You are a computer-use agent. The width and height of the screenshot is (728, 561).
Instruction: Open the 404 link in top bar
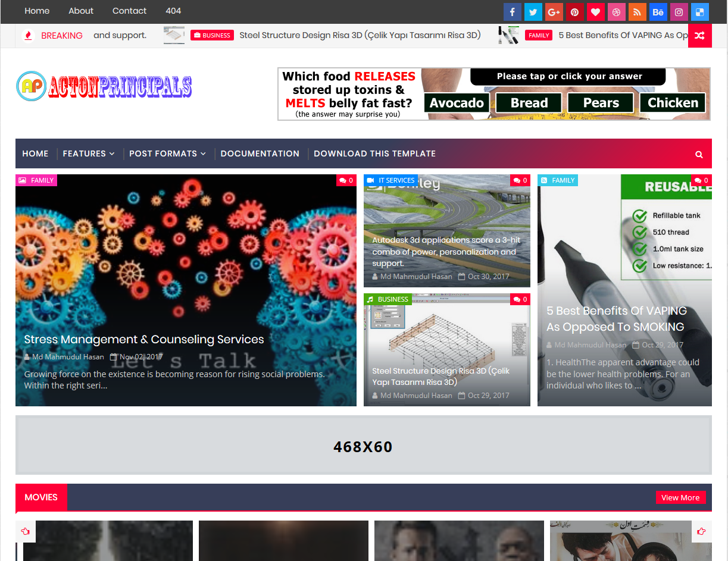pos(173,11)
